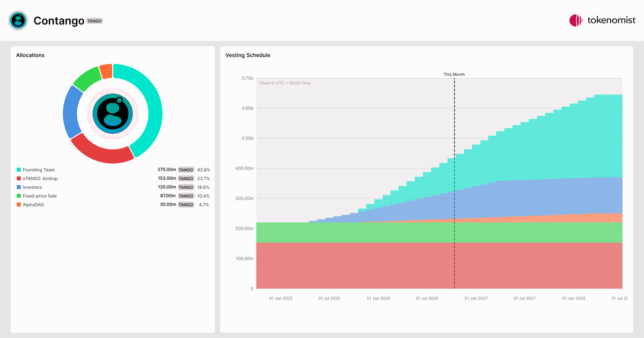Click the TANGO badge in Investors row

coord(186,187)
